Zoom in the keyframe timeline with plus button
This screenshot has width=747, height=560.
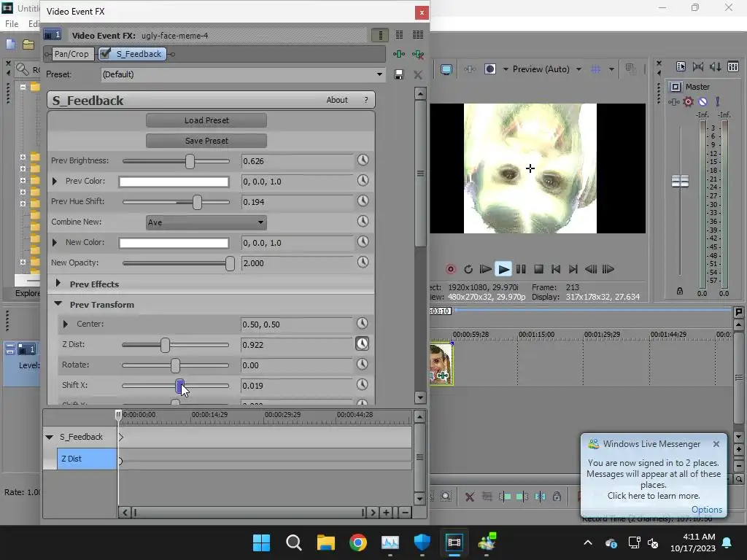click(387, 513)
